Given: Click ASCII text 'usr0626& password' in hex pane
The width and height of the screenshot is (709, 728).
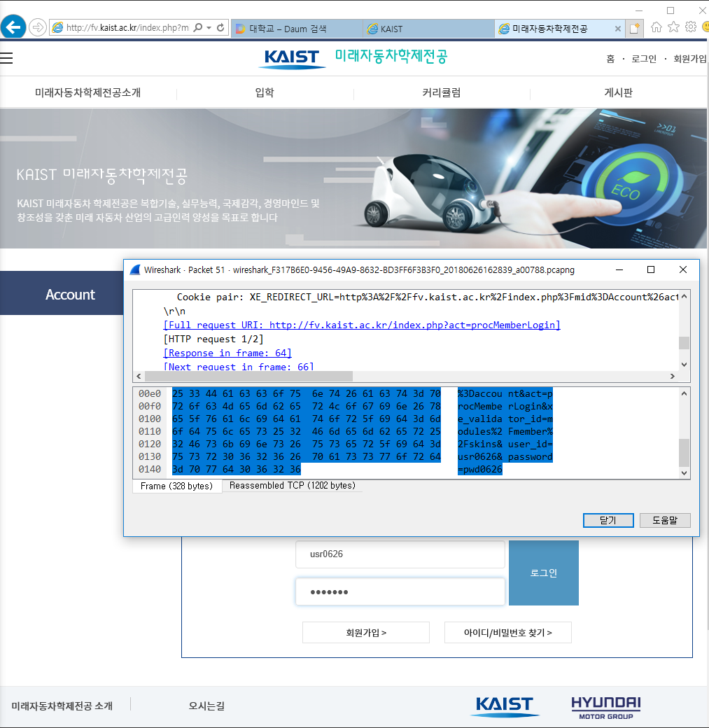Looking at the screenshot, I should coord(505,457).
